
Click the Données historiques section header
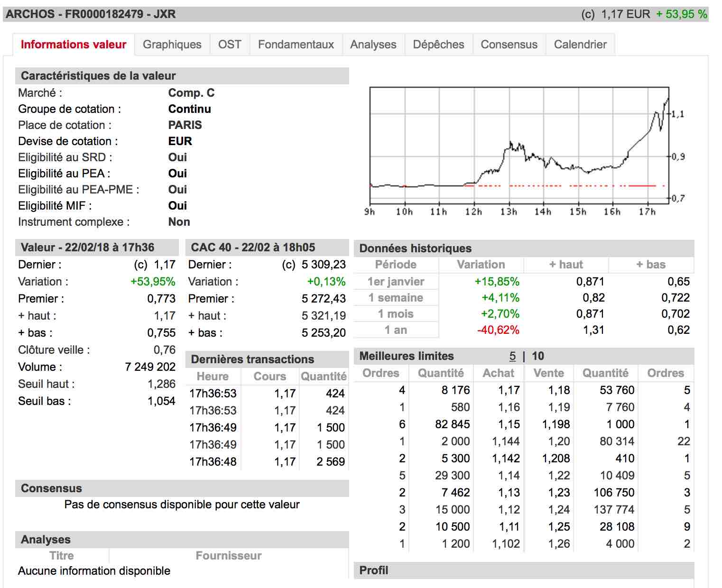click(524, 248)
